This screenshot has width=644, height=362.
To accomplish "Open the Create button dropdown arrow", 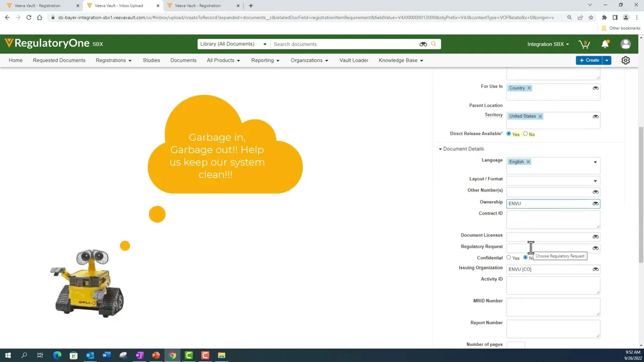I will click(x=607, y=60).
